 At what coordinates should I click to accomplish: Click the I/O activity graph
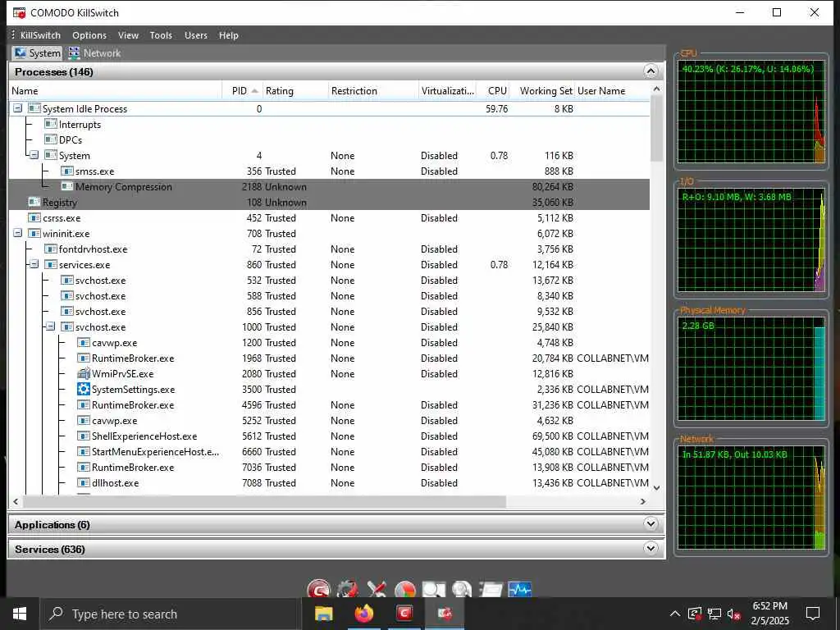(751, 240)
